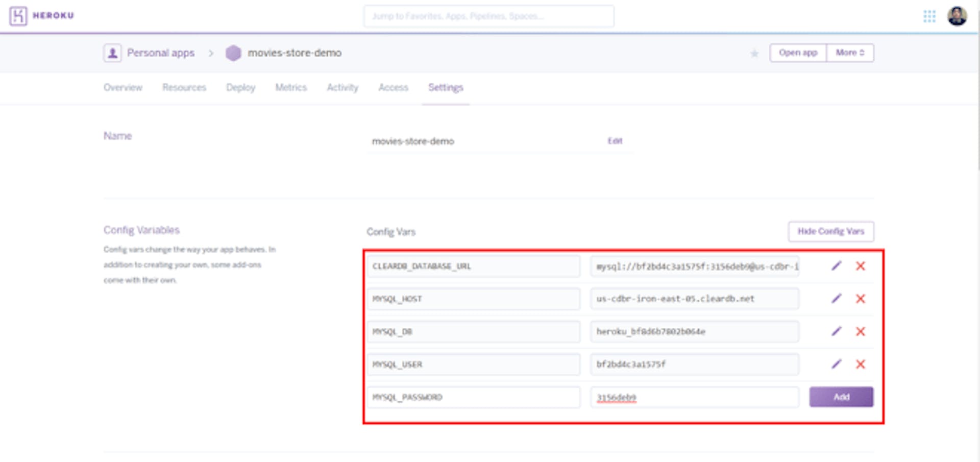The height and width of the screenshot is (462, 980).
Task: Go to the Access tab
Action: [x=393, y=87]
